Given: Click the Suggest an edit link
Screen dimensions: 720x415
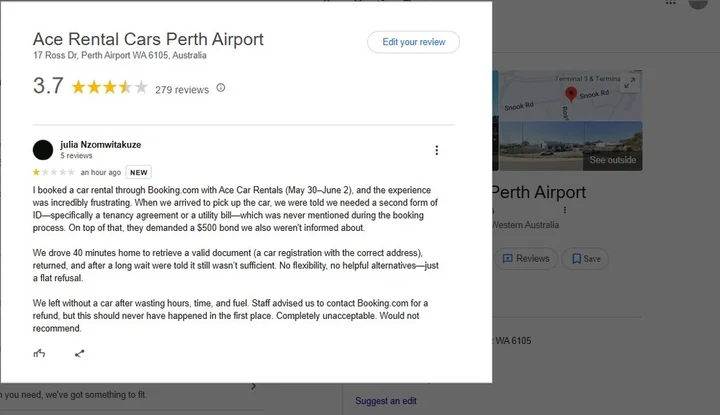Looking at the screenshot, I should (x=386, y=401).
